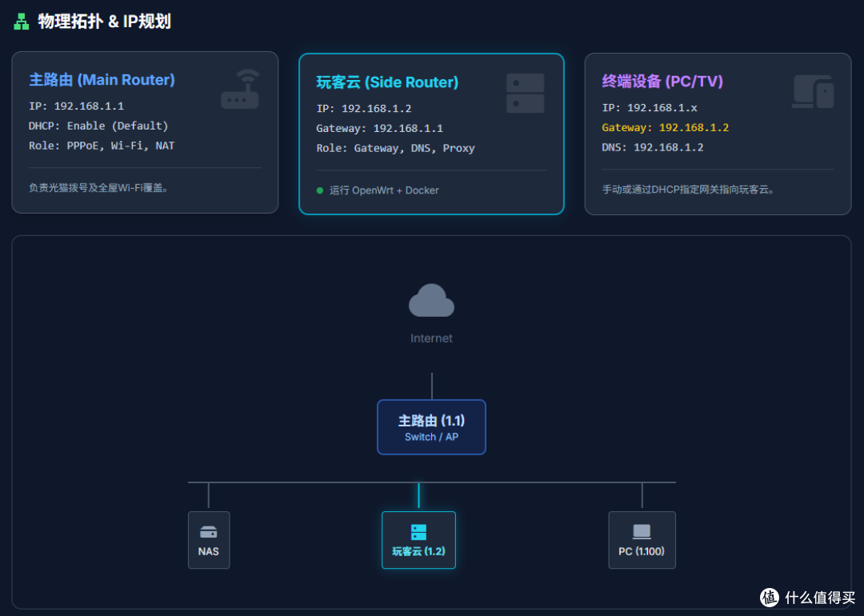Select the NAS node box
The image size is (864, 616).
coord(209,540)
